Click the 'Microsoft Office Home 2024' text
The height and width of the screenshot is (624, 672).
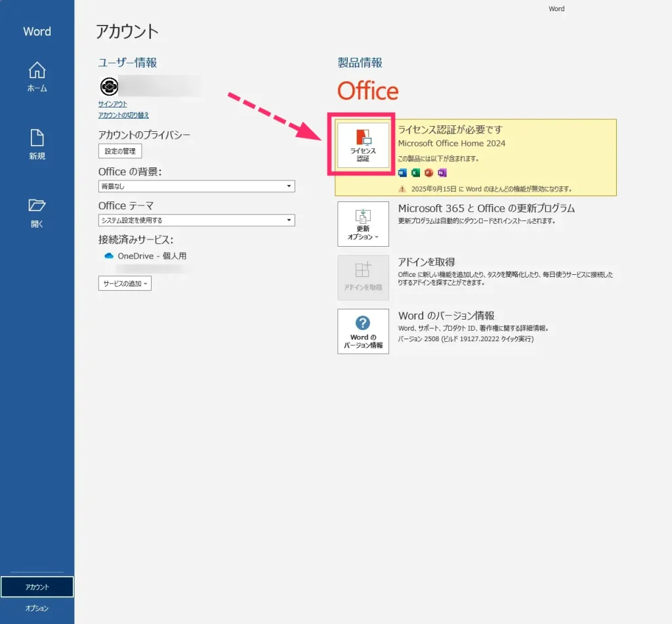[451, 143]
